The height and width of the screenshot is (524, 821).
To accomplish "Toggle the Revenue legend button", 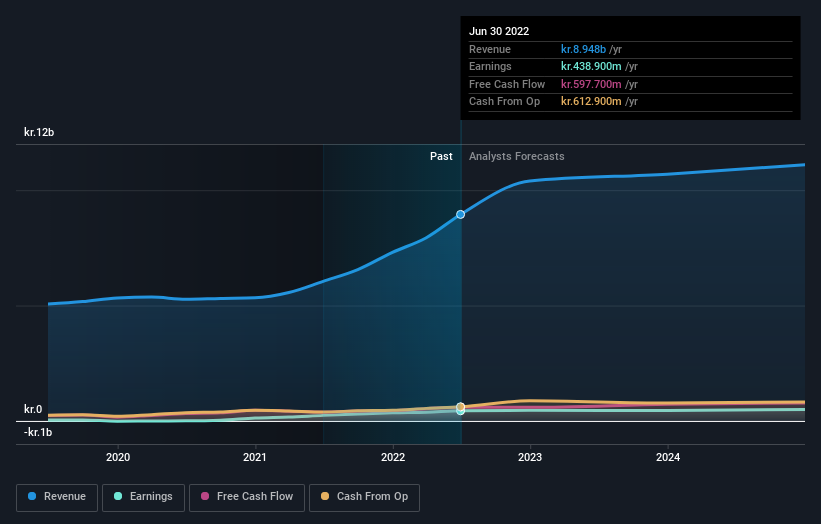I will 57,497.
